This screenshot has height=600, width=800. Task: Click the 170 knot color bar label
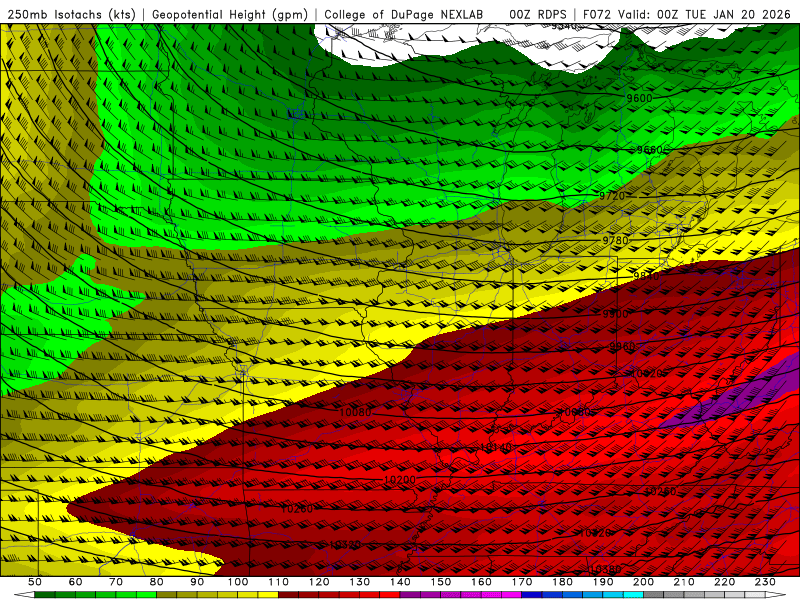[522, 582]
